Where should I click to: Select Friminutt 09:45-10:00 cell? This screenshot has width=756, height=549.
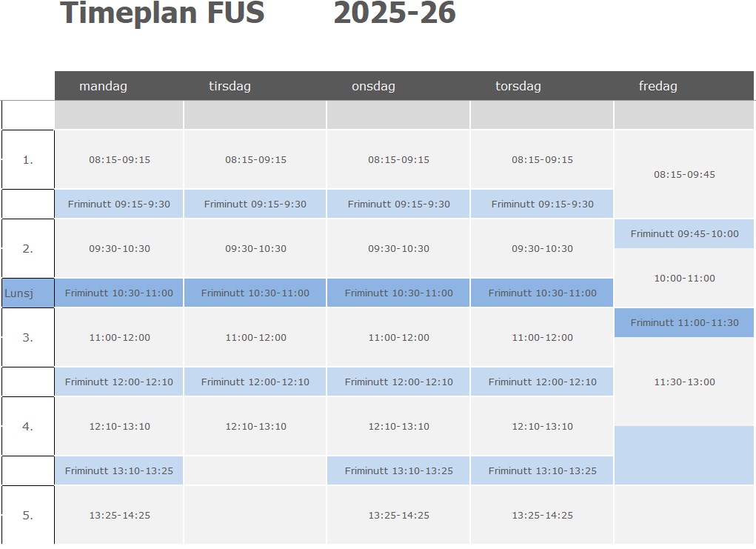tap(684, 234)
